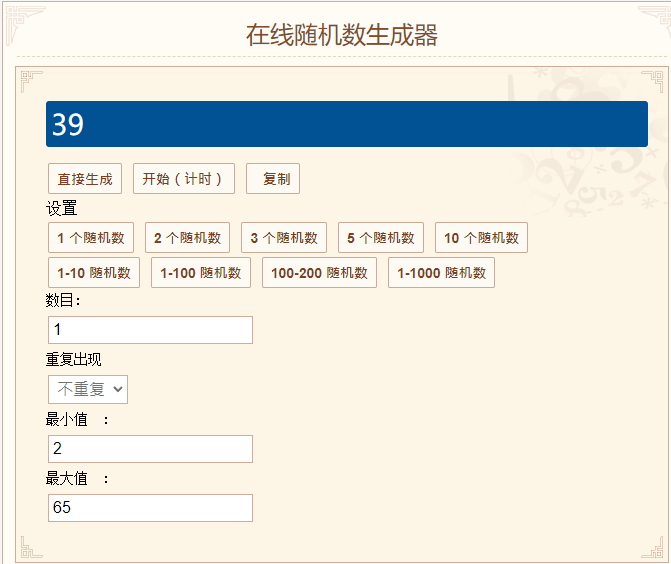Choose the 10 个随机数 preset

[481, 237]
